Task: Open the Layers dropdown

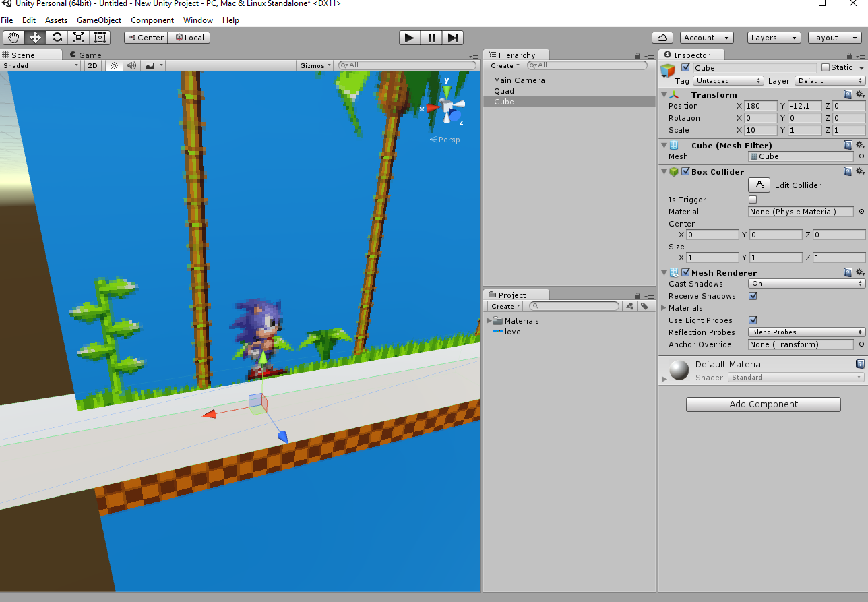Action: [x=774, y=38]
